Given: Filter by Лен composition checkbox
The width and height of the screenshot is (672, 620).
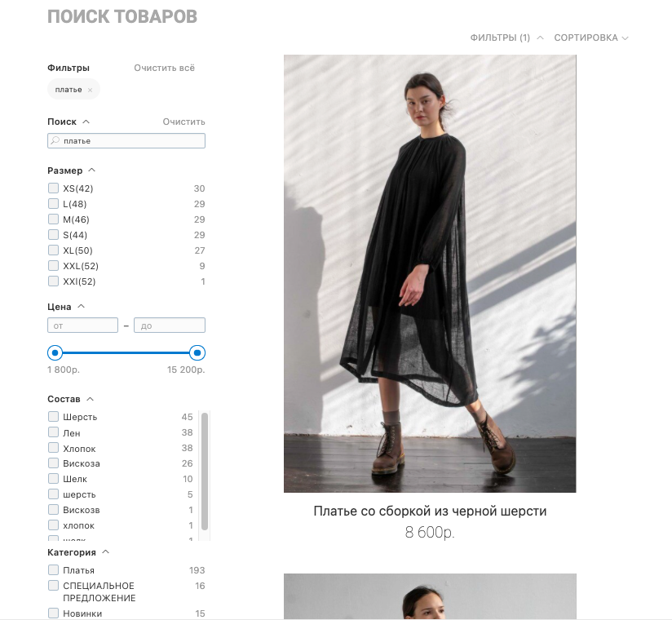Looking at the screenshot, I should coord(53,432).
